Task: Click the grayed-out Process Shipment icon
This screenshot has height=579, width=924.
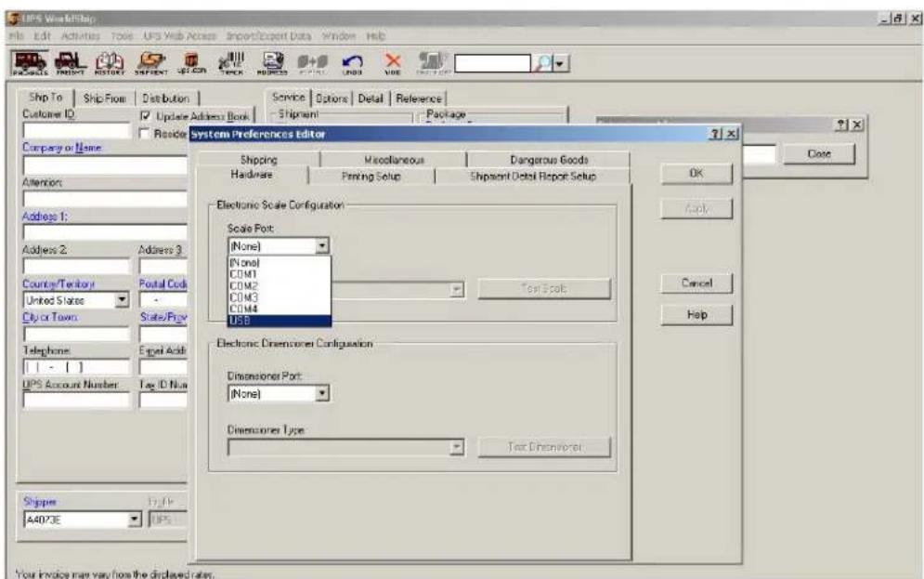Action: pos(433,63)
